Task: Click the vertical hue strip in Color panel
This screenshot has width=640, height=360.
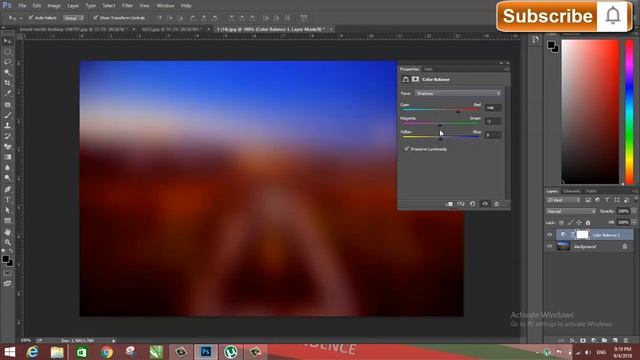Action: (629, 112)
